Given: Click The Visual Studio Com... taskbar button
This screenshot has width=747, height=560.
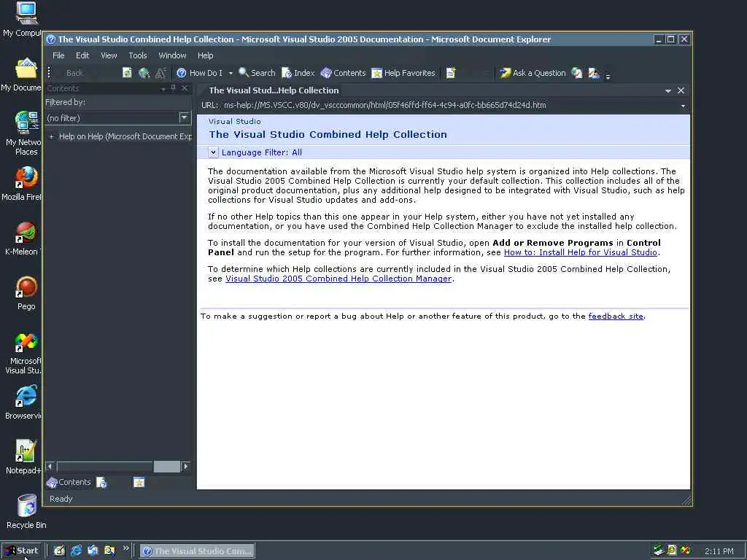Looking at the screenshot, I should [197, 551].
